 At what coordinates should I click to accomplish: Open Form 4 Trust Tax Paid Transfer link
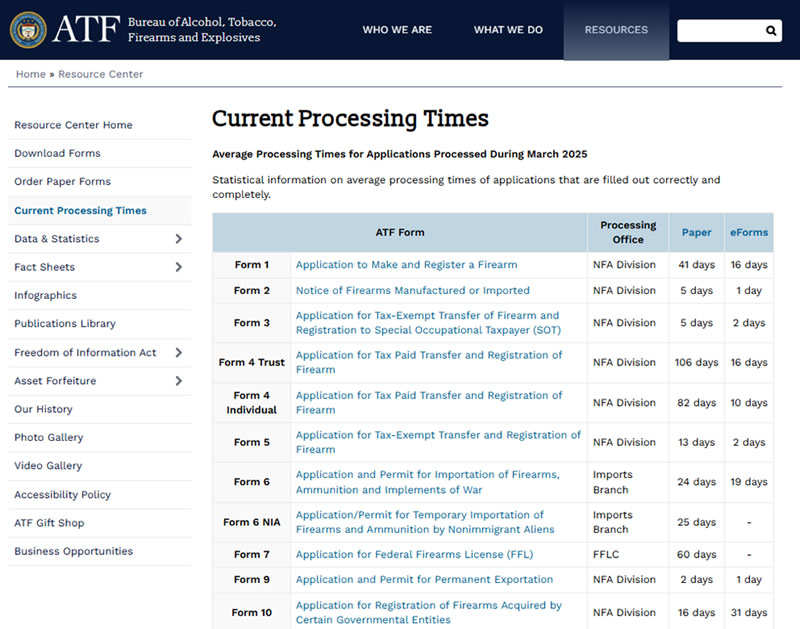click(x=429, y=362)
